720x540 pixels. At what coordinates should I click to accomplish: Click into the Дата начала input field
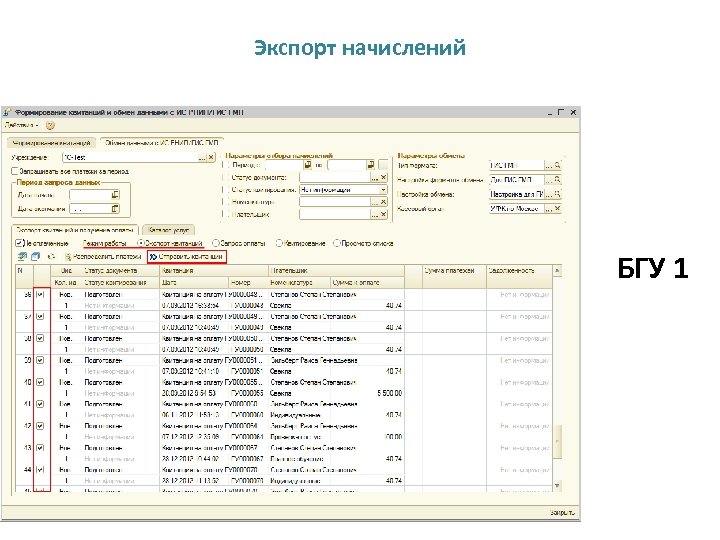[x=90, y=195]
